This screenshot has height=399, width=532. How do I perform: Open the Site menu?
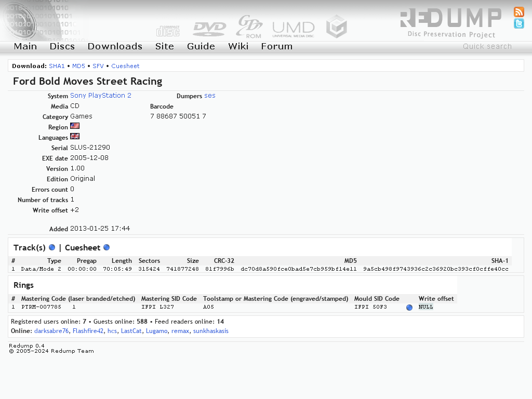[x=165, y=46]
